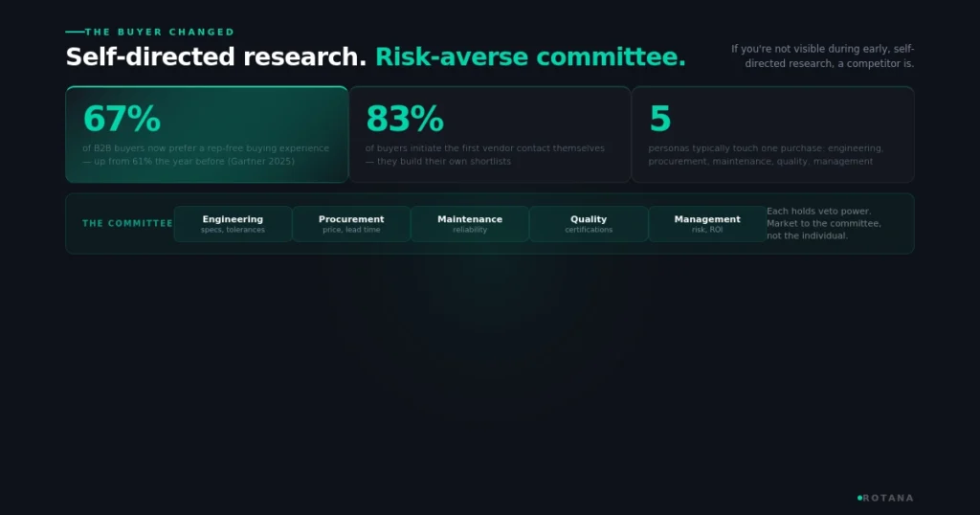Select the Procurement committee chip

click(351, 224)
